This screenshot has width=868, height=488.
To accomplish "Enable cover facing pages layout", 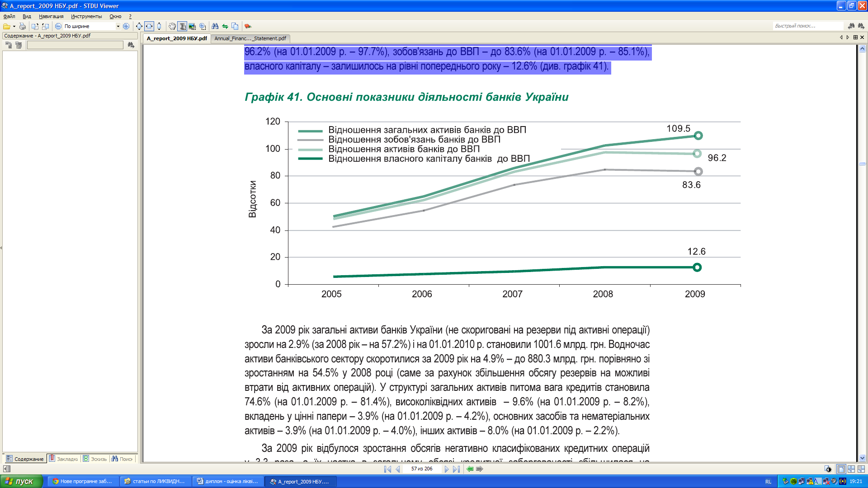I will 861,469.
